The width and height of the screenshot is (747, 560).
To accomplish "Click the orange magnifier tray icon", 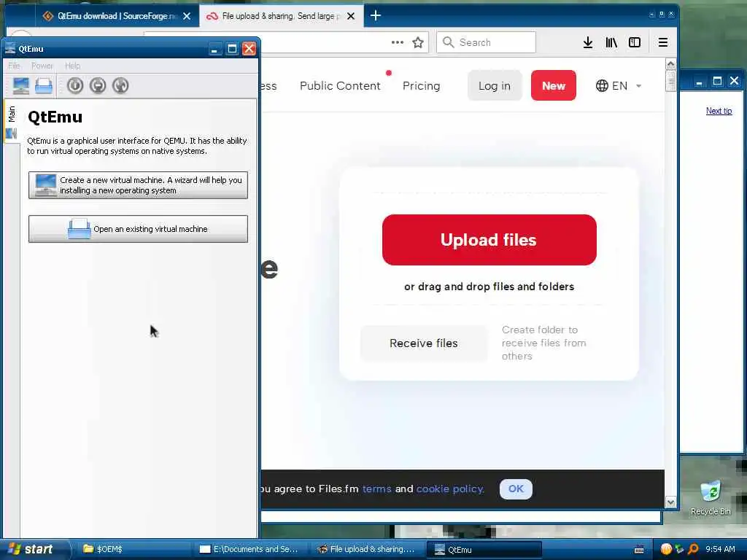I will 693,549.
